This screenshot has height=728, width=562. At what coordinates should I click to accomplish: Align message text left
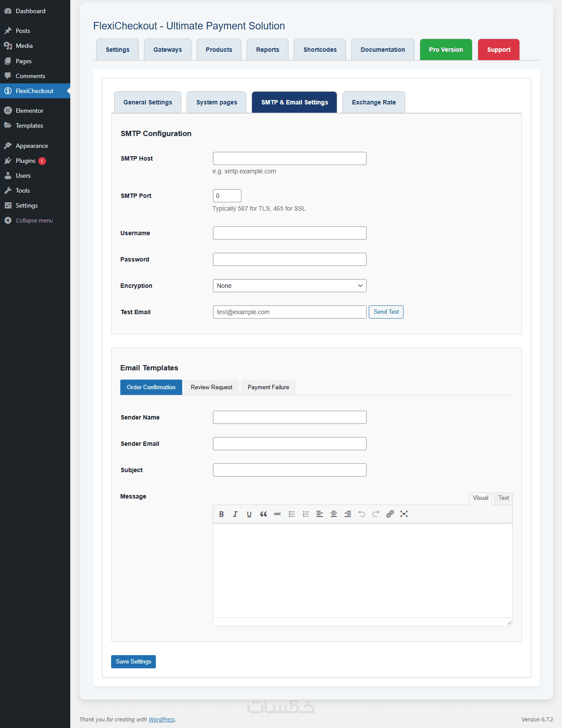[x=320, y=514]
